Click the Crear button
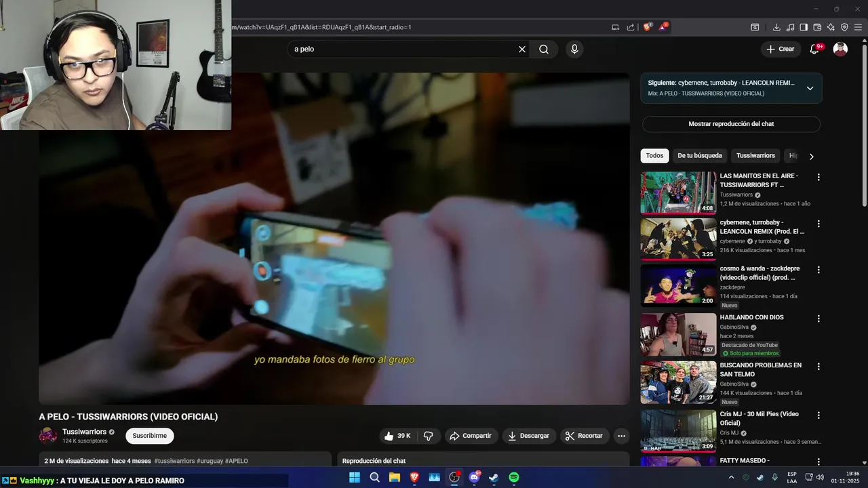Image resolution: width=868 pixels, height=488 pixels. [780, 49]
